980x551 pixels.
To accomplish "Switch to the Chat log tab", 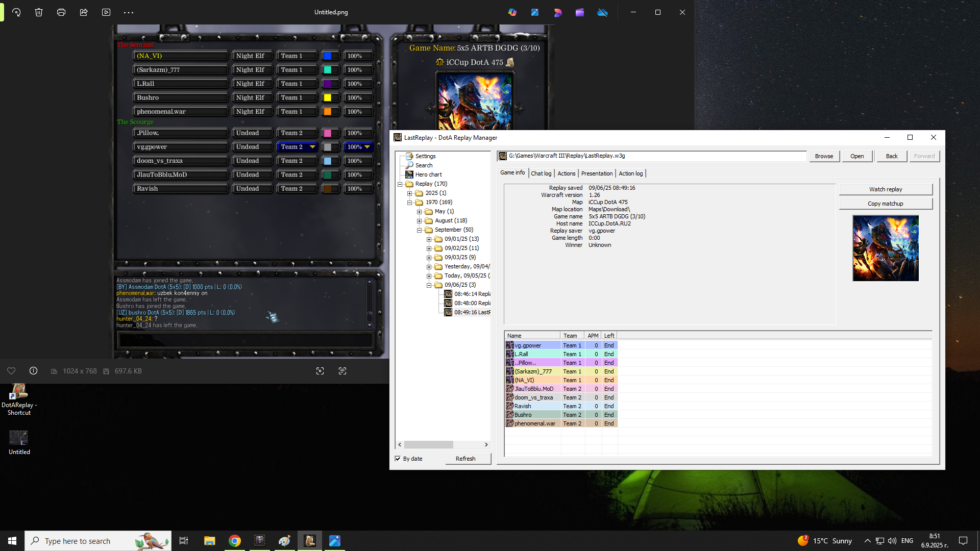I will [x=541, y=173].
